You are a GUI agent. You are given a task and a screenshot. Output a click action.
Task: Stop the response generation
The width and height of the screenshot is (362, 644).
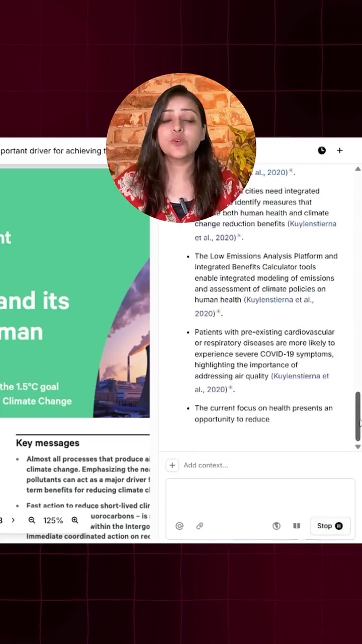pos(330,526)
